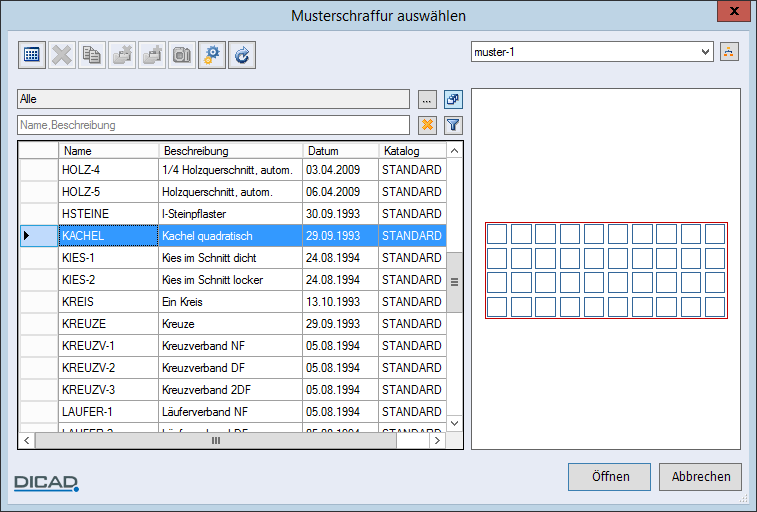The width and height of the screenshot is (757, 512).
Task: Open settings via the gears icon
Action: point(211,55)
